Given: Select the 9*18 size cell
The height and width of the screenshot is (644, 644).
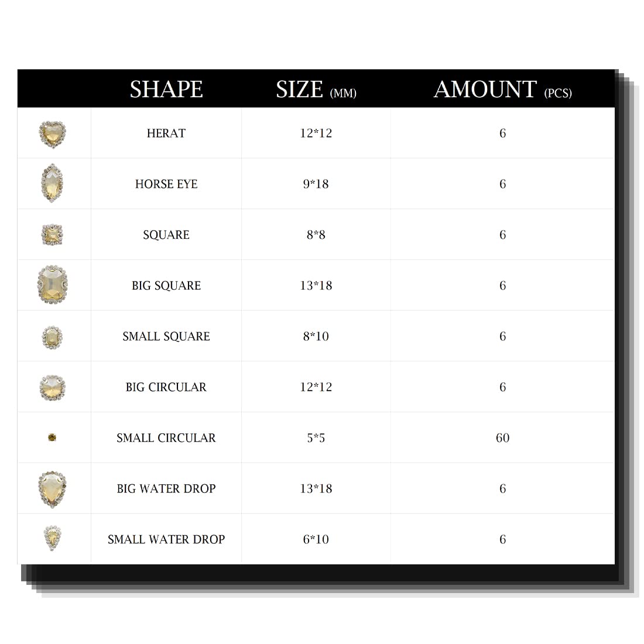Looking at the screenshot, I should click(316, 184).
